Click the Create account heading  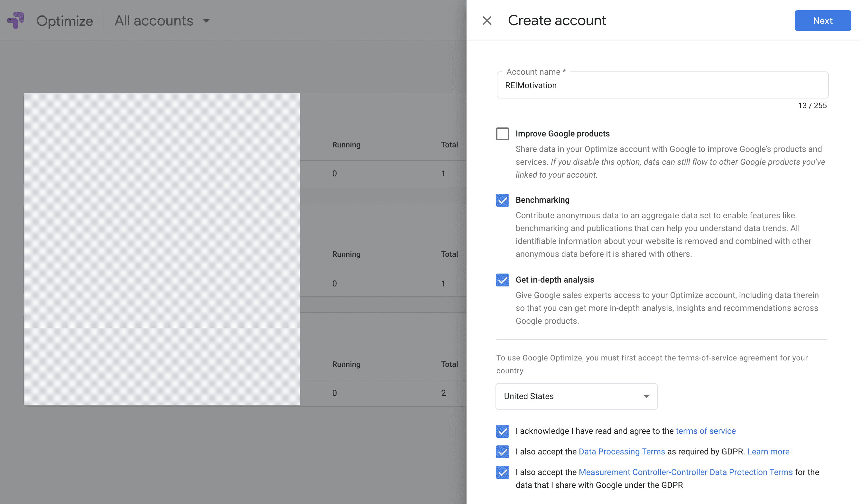(557, 21)
